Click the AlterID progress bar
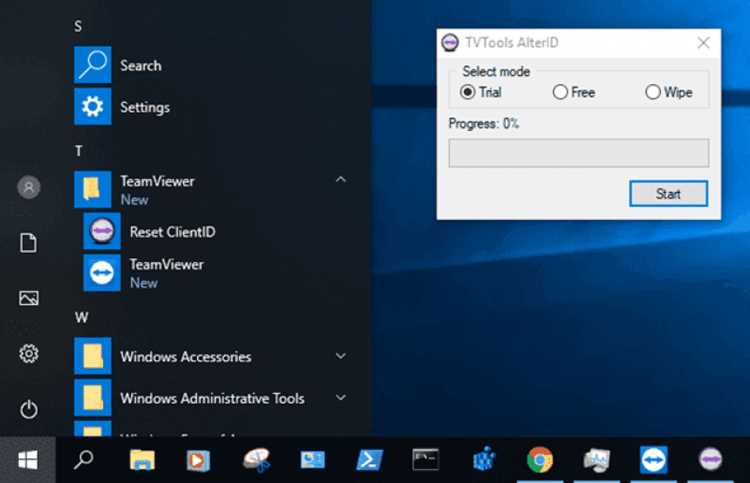Screen dimensions: 750x483 (579, 153)
